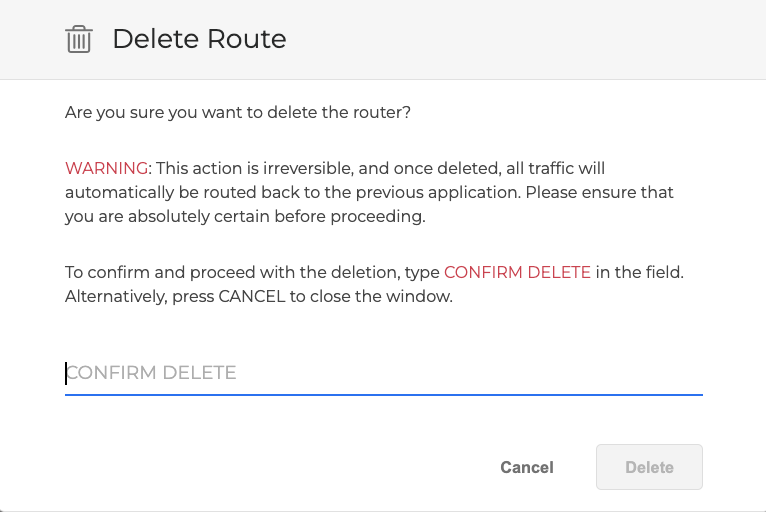
Task: Click the "Alternatively, press CANCEL" sentence
Action: point(258,297)
